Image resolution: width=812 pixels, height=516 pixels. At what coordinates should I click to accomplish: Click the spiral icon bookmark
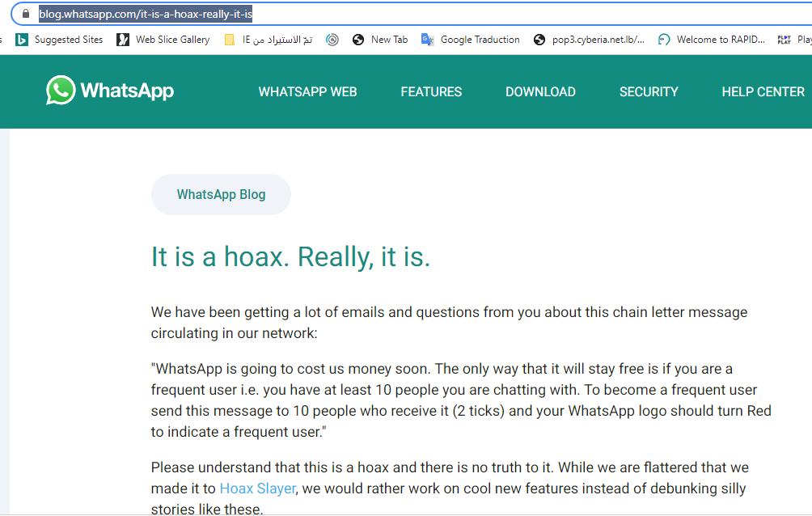[x=332, y=39]
